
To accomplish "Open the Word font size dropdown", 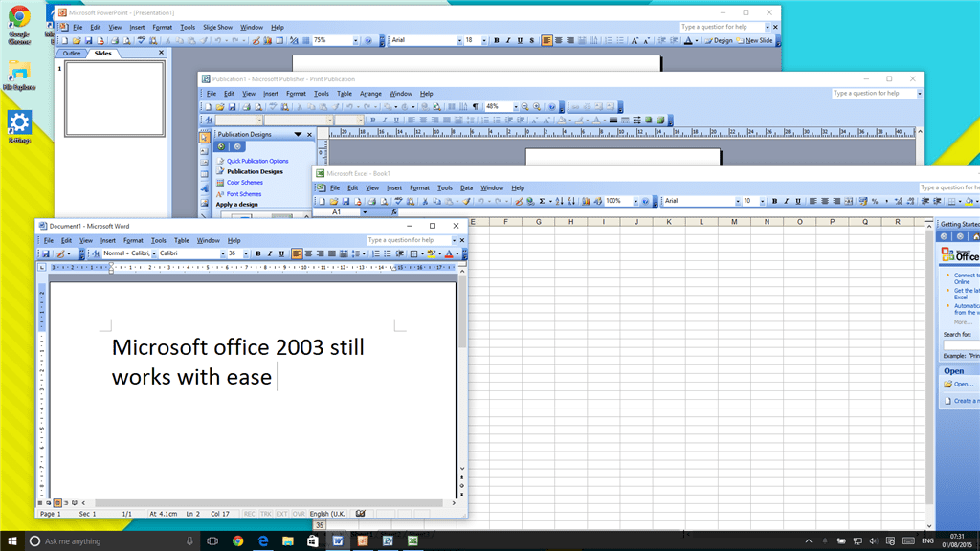I will click(x=246, y=253).
